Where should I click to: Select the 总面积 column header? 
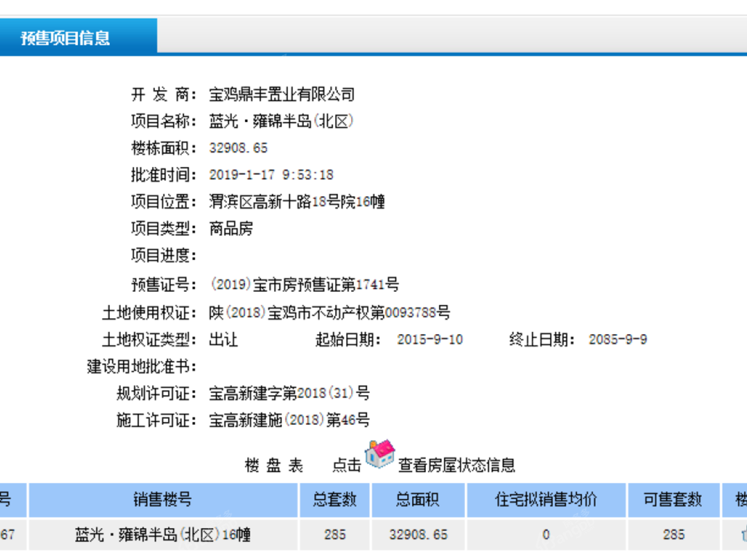click(418, 500)
